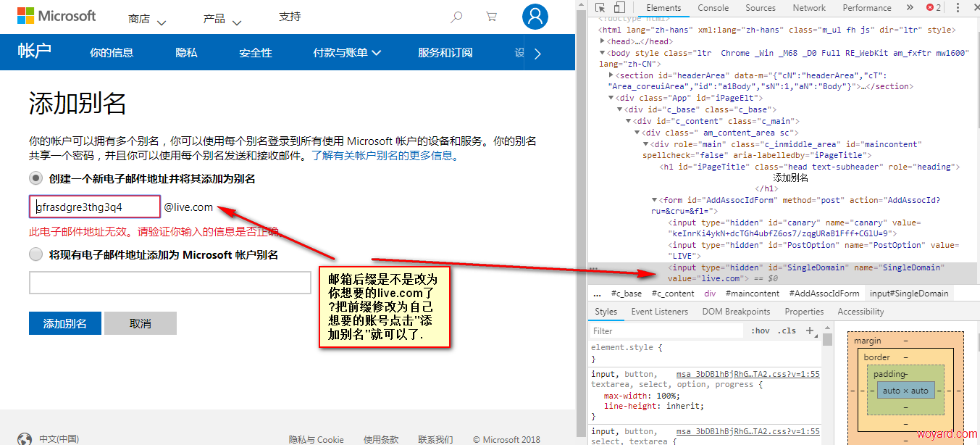Open the Accessibility tab
The width and height of the screenshot is (980, 445).
tap(861, 312)
